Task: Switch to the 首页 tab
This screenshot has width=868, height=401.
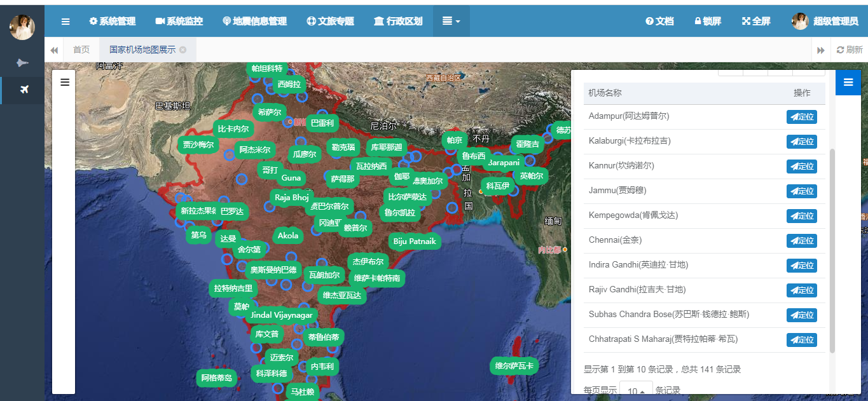Action: click(x=81, y=50)
